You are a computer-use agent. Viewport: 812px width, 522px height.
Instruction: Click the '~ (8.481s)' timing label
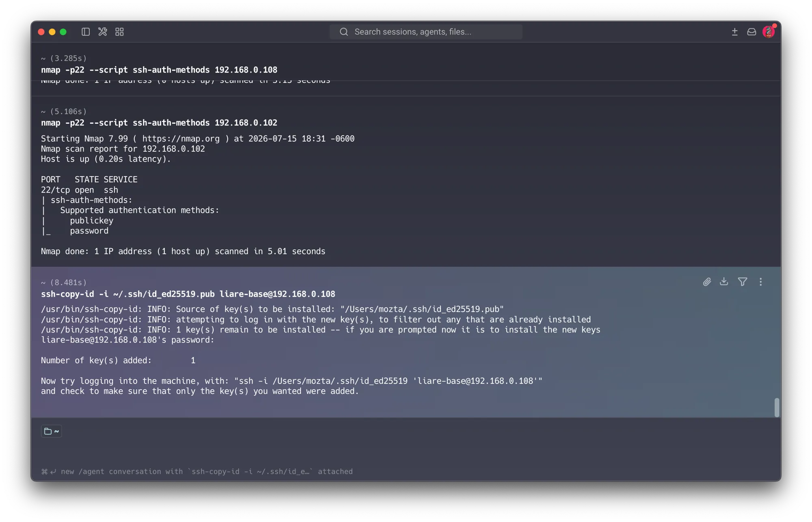tap(64, 282)
